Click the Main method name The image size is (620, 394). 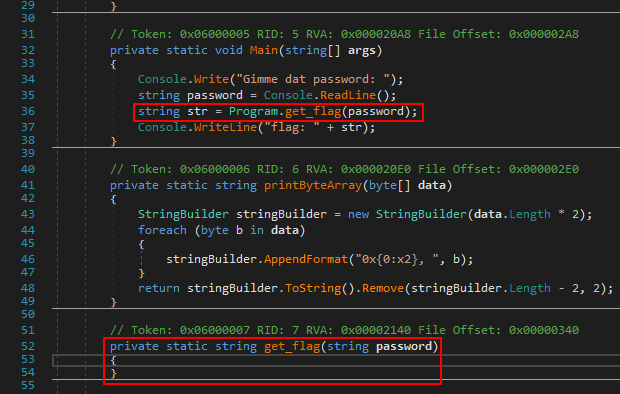264,51
